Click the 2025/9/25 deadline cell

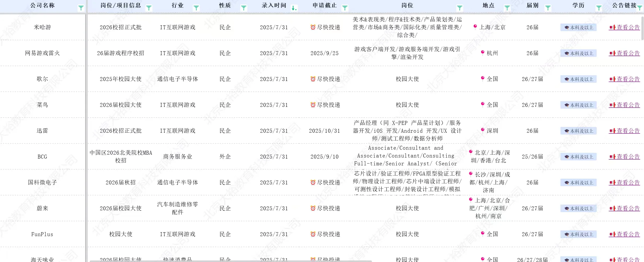coord(325,53)
